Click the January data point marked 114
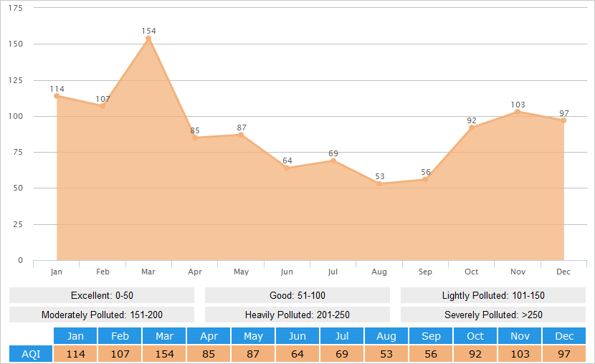Viewport: 595px width, 364px height. pyautogui.click(x=57, y=96)
